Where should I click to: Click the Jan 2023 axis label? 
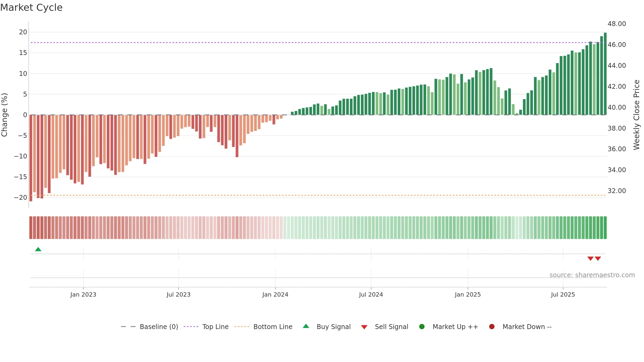pyautogui.click(x=83, y=294)
